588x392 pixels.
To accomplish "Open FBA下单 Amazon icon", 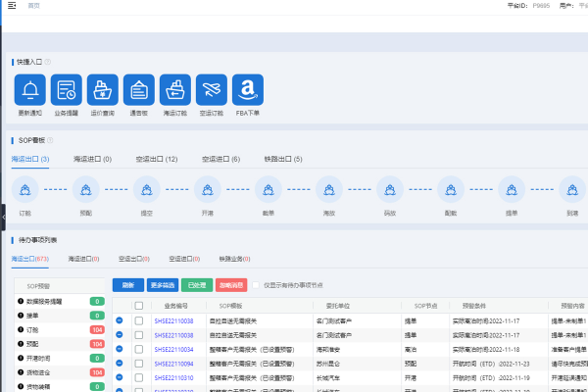I will tap(248, 90).
